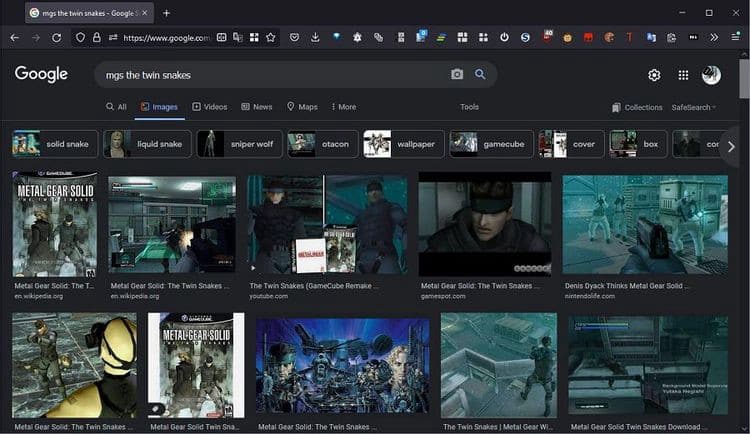750x434 pixels.
Task: Bookmark this page with the star icon
Action: [x=271, y=37]
